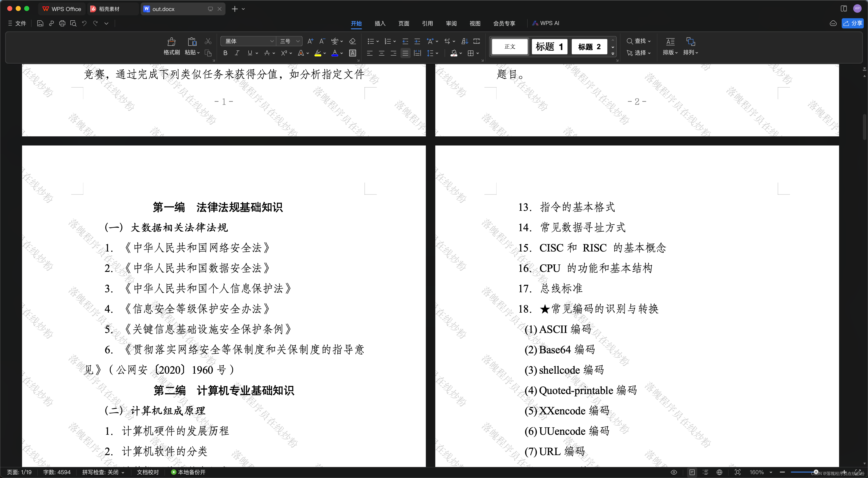Switch to web layout view (globe)
868x478 pixels.
719,472
